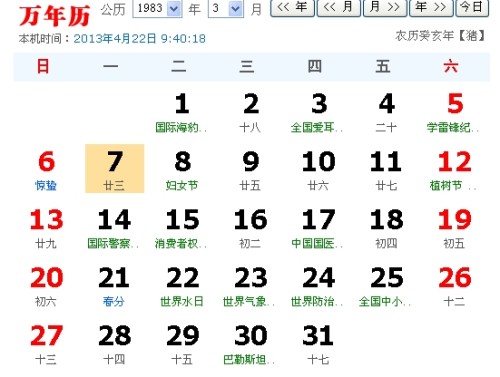Select March 12 植树节
This screenshot has height=377, width=500.
454,170
